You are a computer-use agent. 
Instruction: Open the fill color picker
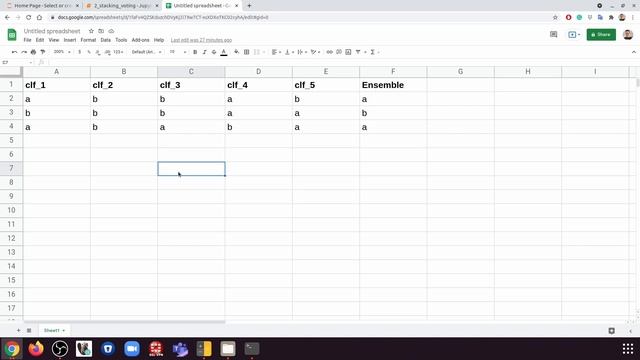coord(236,52)
